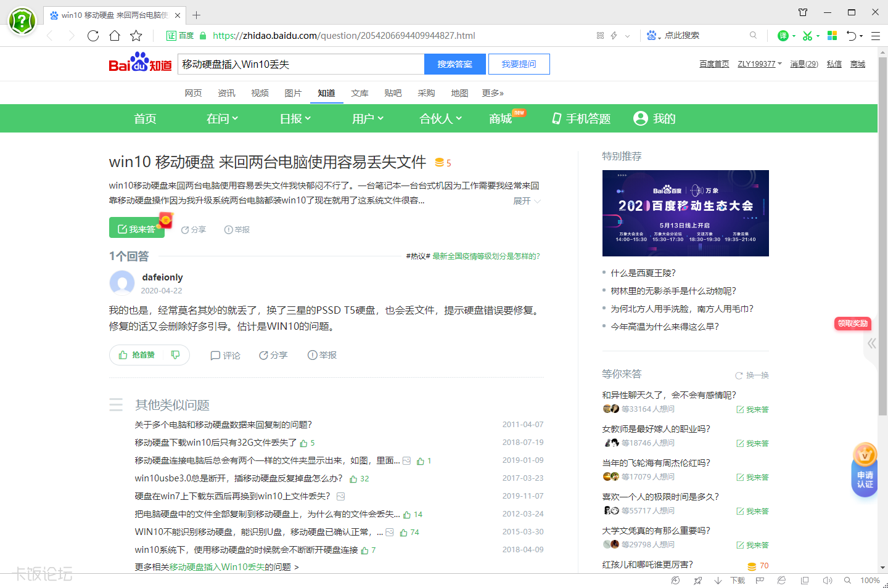Expand the 合伙人 navigation dropdown
Viewport: 888px width, 588px height.
pos(440,118)
